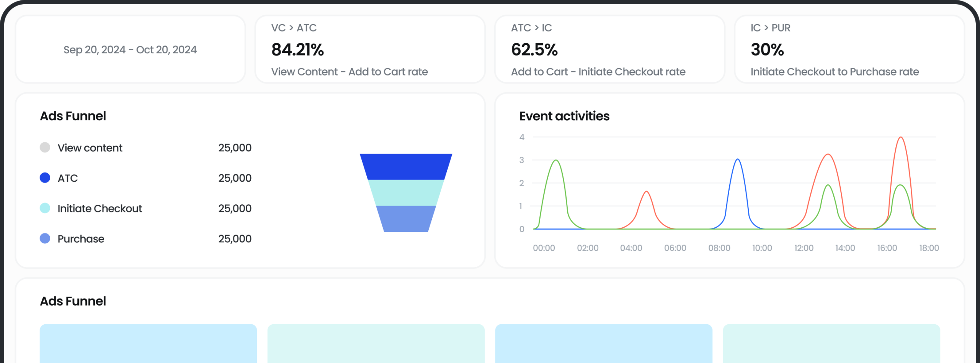Click the top dark blue funnel segment

[406, 167]
